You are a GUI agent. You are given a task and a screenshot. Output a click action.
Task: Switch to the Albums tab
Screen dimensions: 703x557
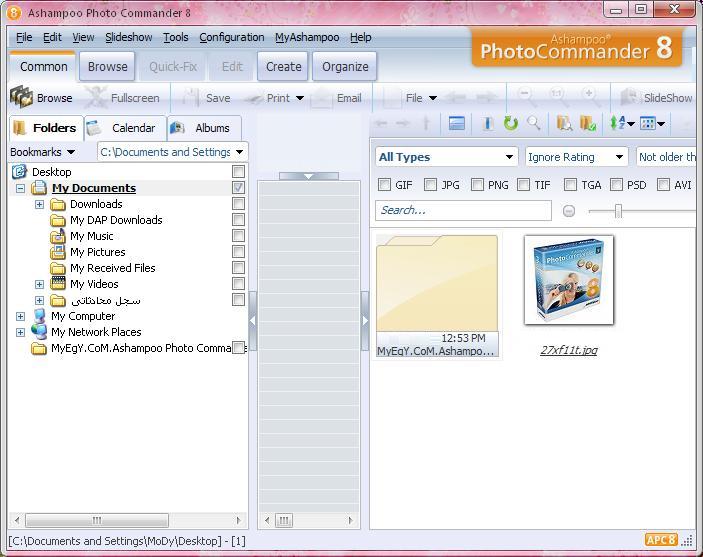[205, 128]
